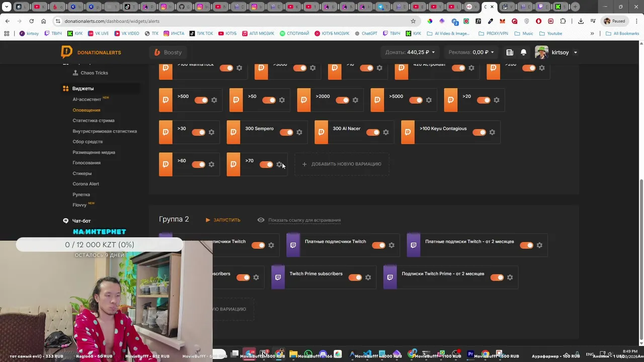Open Flowvy sidebar item
This screenshot has height=362, width=644.
click(x=79, y=205)
